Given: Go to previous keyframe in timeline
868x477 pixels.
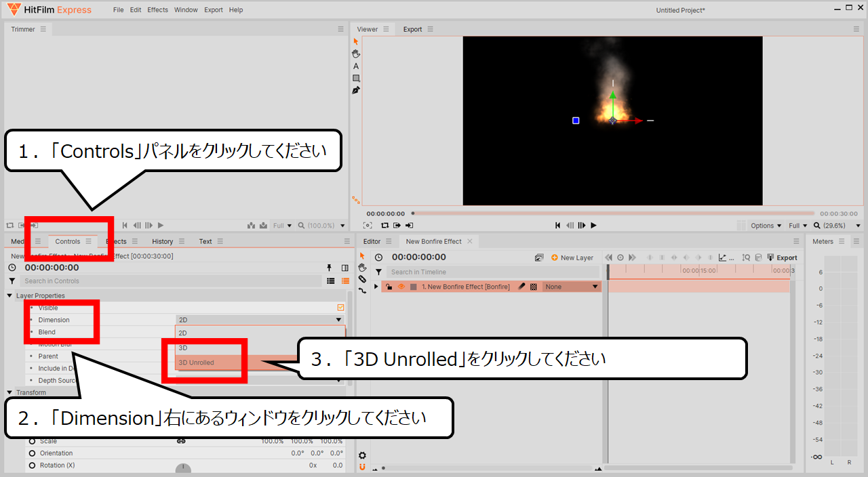Looking at the screenshot, I should (608, 257).
